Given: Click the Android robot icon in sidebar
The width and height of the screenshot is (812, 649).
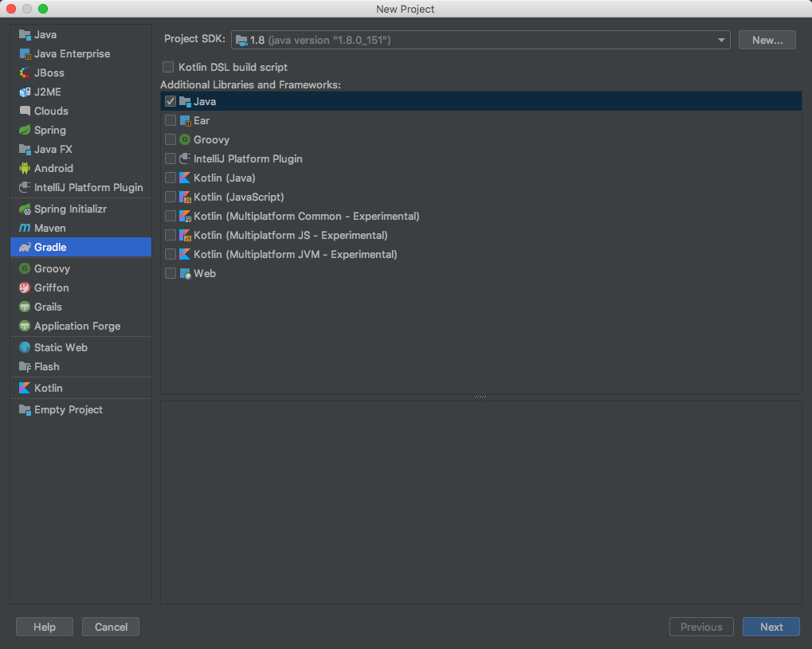Looking at the screenshot, I should [25, 168].
